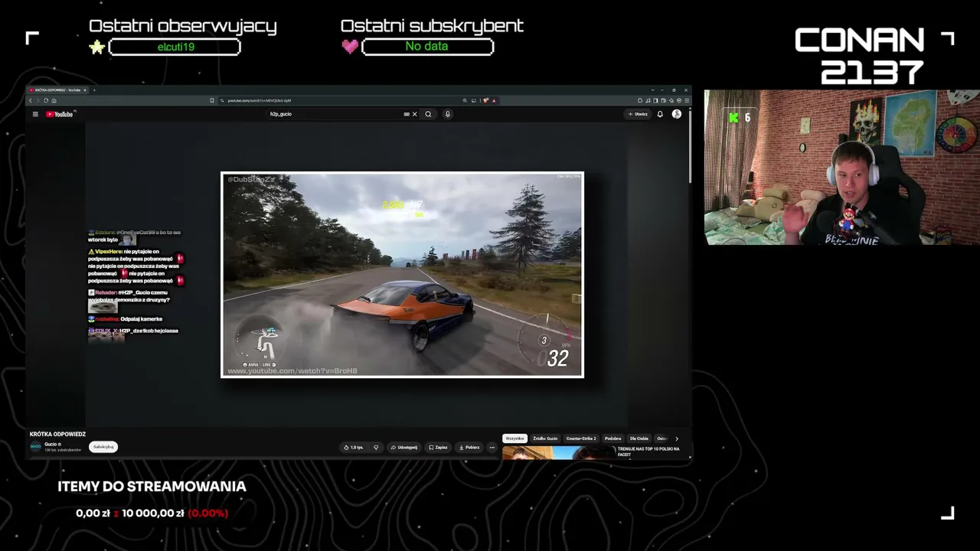Bookmark this page in the address bar
The image size is (980, 551).
[x=212, y=100]
